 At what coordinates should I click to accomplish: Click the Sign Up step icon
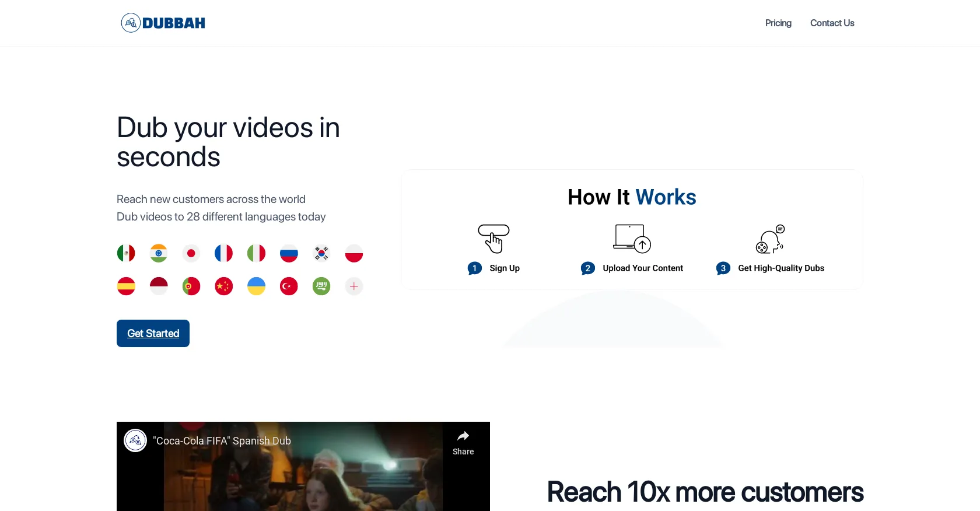(494, 239)
